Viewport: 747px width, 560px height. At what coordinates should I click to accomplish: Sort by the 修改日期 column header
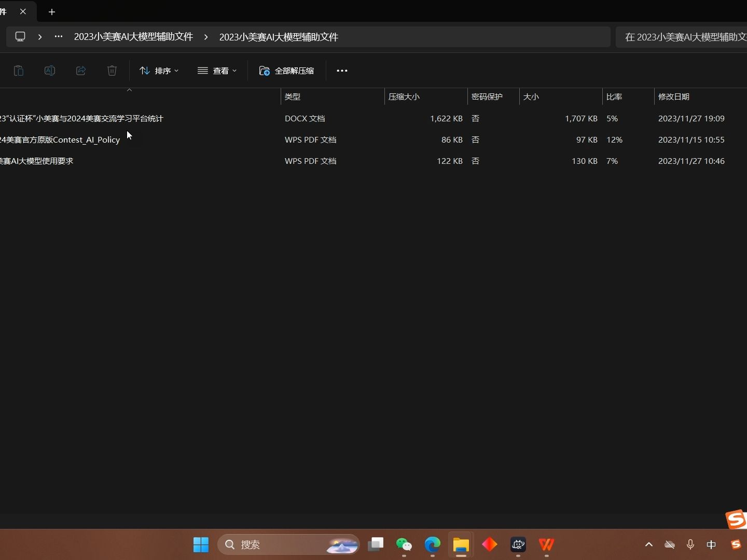coord(700,96)
